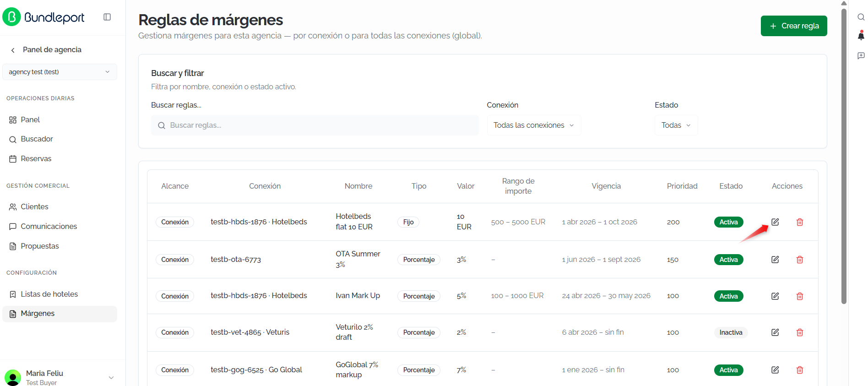This screenshot has height=386, width=868.
Task: Delete the Ivan Mark Up rule
Action: (x=800, y=296)
